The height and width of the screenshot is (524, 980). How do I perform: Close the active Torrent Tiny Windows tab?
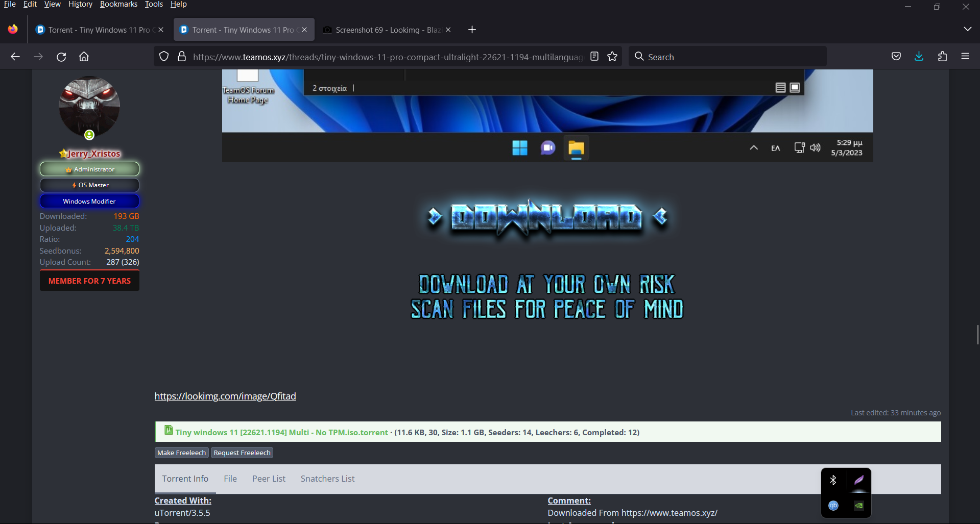coord(304,30)
